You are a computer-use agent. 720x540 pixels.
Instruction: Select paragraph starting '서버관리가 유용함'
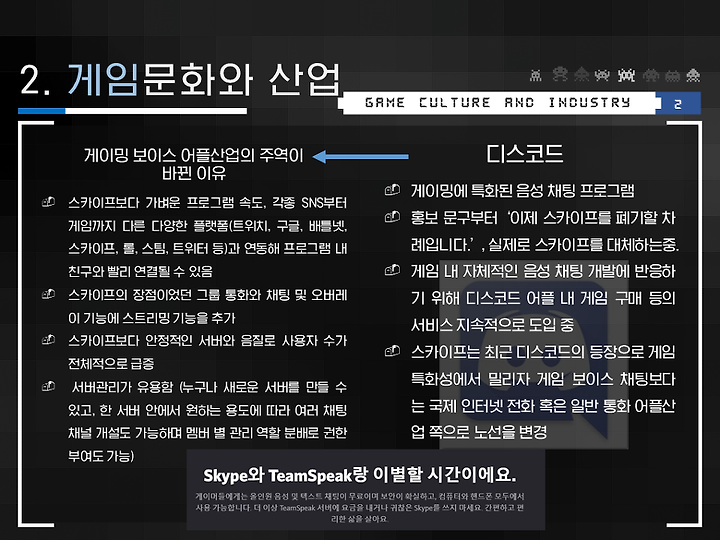click(208, 421)
